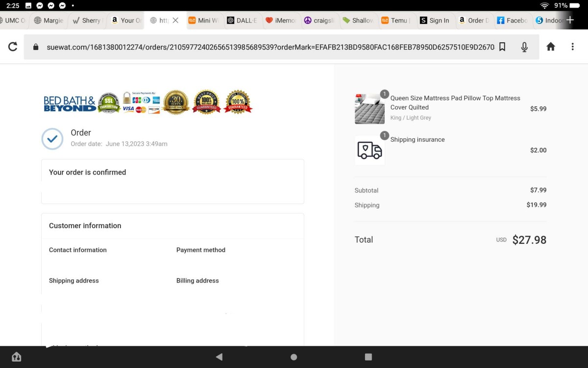Tap the microphone voice search icon
This screenshot has height=368, width=588.
tap(524, 47)
